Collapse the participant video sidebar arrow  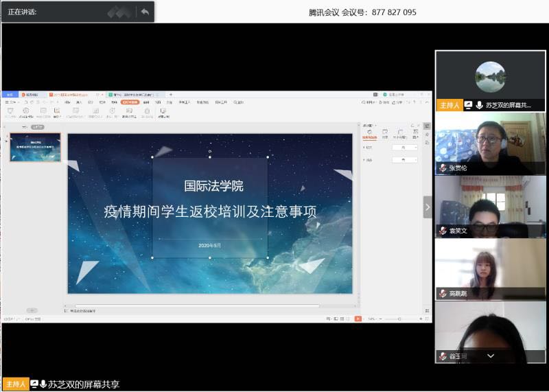(x=428, y=207)
